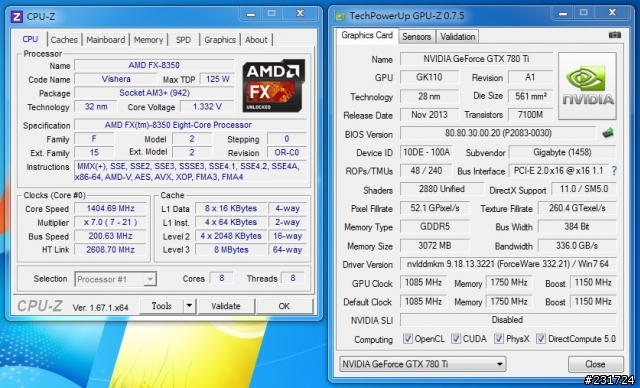Open the Graphics tab in CPU-Z
Image resolution: width=640 pixels, height=388 pixels.
[220, 40]
